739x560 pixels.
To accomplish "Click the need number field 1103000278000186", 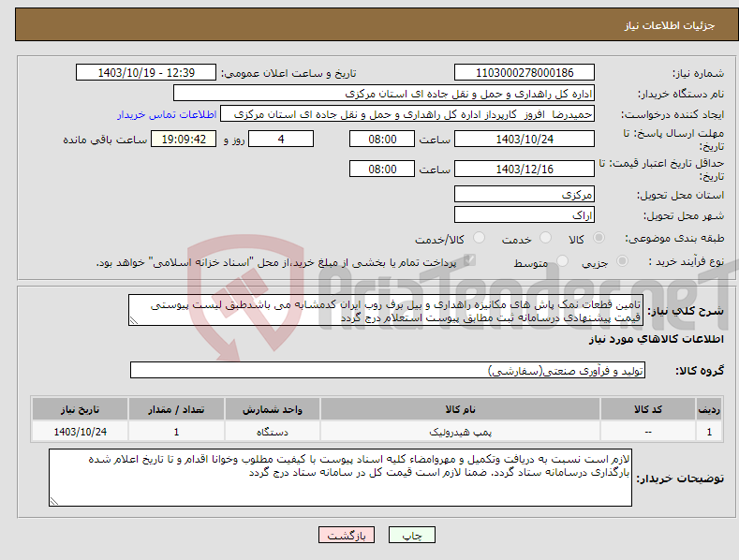I will 525,73.
